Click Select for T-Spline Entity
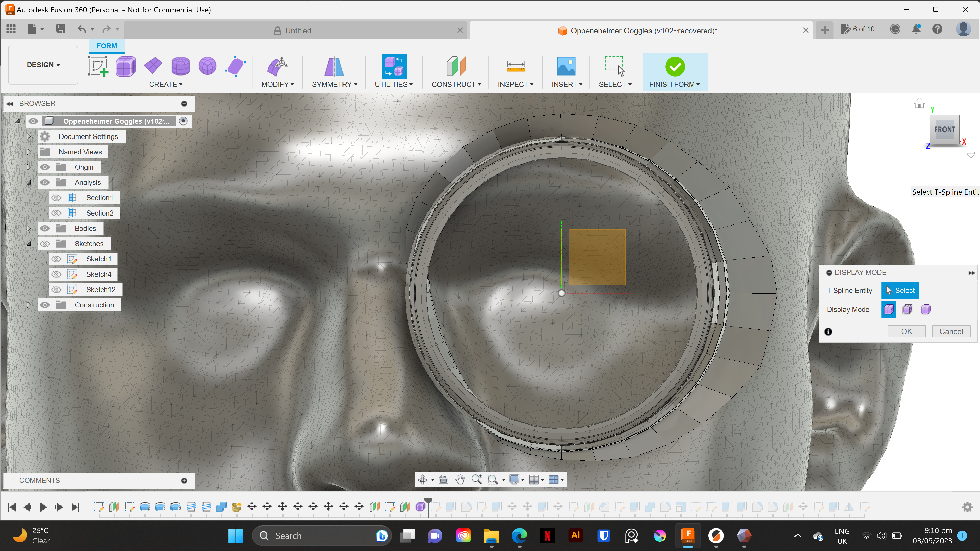 [900, 290]
